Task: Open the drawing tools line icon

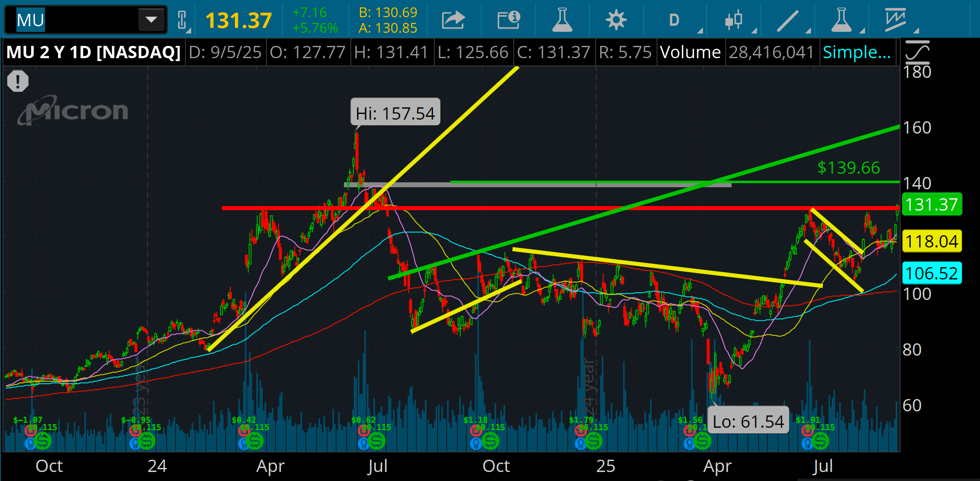Action: 788,20
